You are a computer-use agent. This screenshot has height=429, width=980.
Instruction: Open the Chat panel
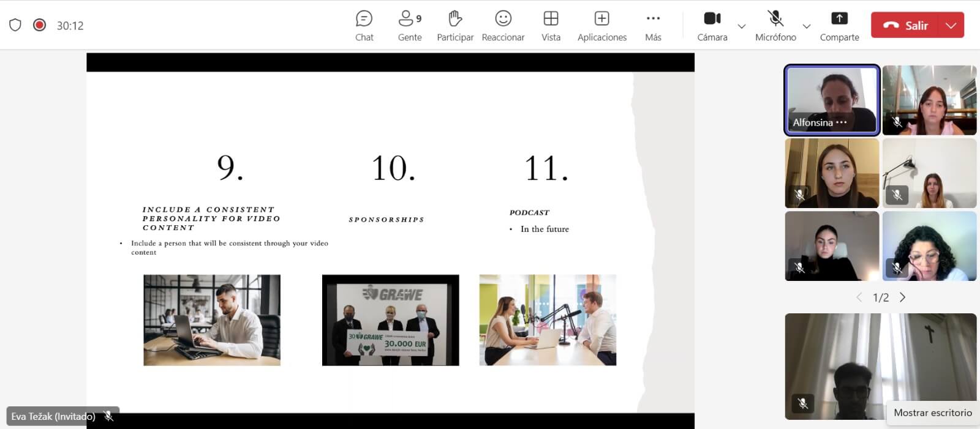pos(364,26)
